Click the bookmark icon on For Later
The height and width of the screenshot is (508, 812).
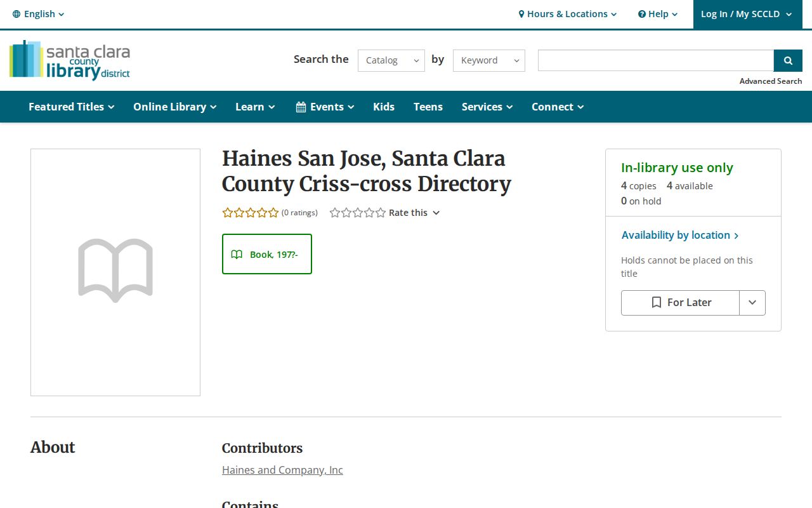pos(657,303)
